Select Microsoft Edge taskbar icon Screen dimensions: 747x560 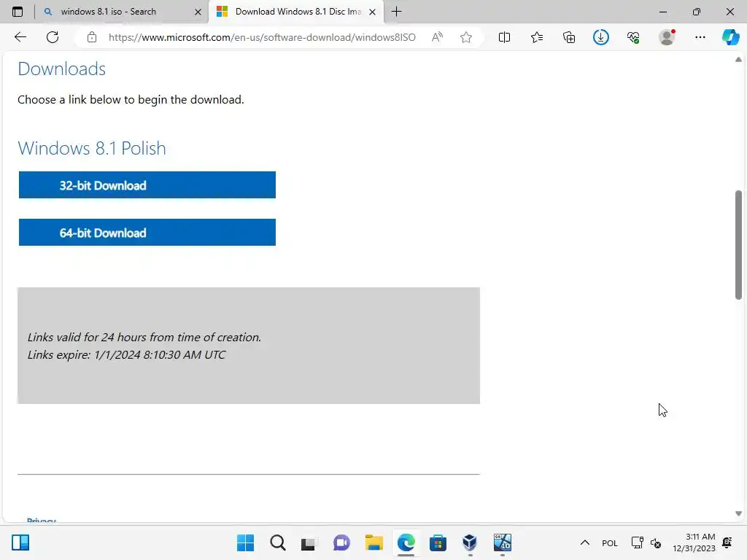(406, 542)
